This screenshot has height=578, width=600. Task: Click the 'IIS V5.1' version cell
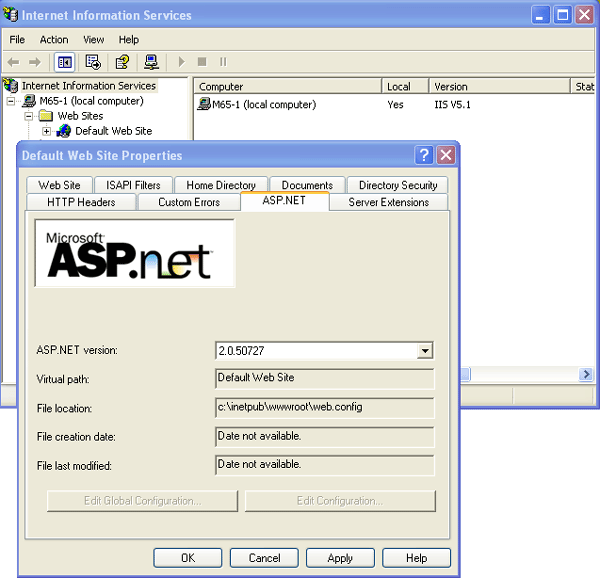tap(452, 104)
